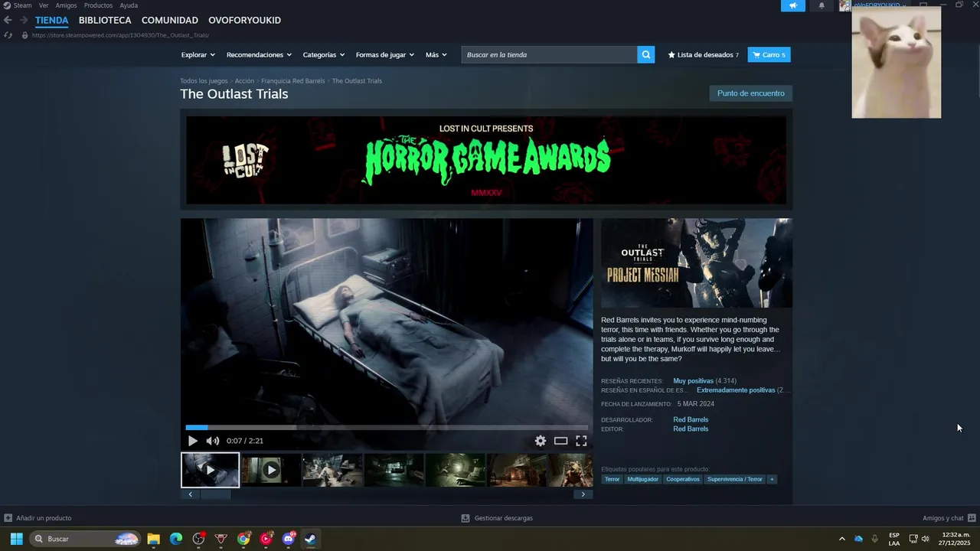
Task: Click the microphone tray icon
Action: [x=874, y=539]
